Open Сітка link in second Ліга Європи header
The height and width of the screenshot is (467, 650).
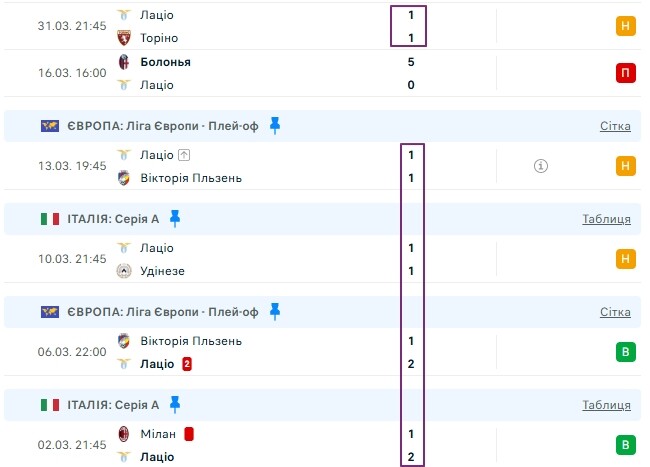pyautogui.click(x=615, y=312)
